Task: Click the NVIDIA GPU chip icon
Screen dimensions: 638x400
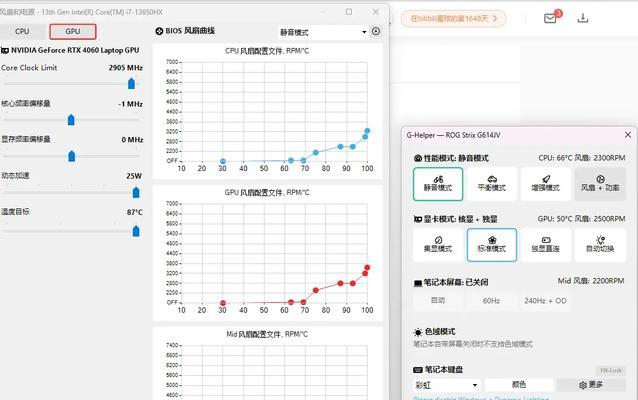Action: tap(5, 50)
